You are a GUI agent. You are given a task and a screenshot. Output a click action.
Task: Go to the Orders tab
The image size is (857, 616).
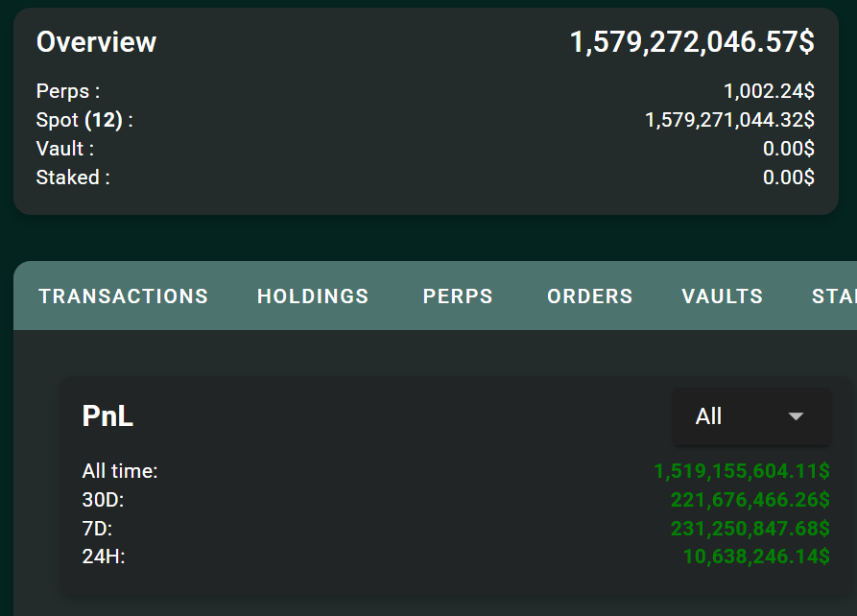point(589,296)
